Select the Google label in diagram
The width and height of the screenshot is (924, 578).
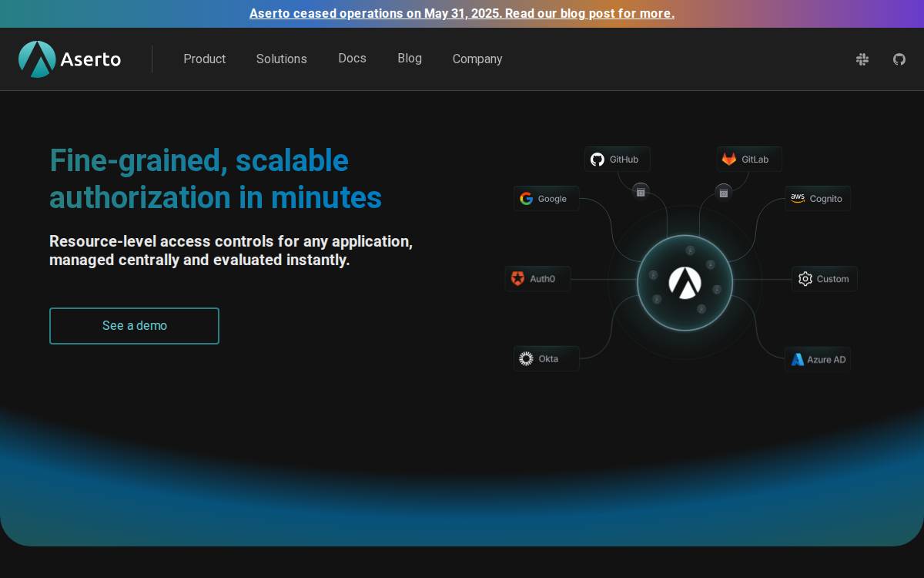click(x=552, y=199)
